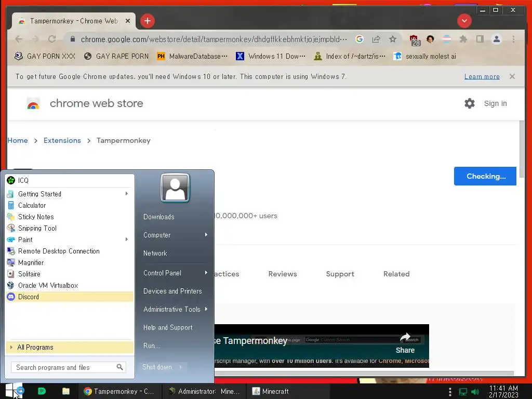
Task: Toggle the Chrome side panel icon
Action: click(x=480, y=39)
